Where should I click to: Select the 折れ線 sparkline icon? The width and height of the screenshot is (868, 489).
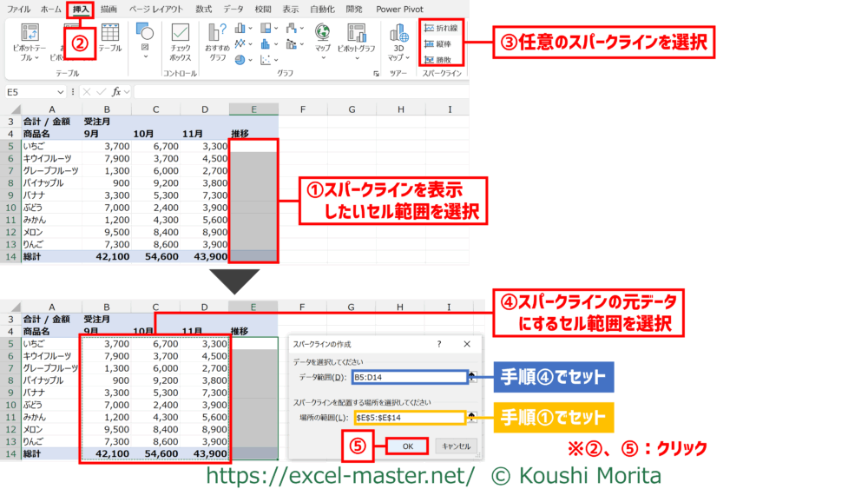pyautogui.click(x=441, y=28)
